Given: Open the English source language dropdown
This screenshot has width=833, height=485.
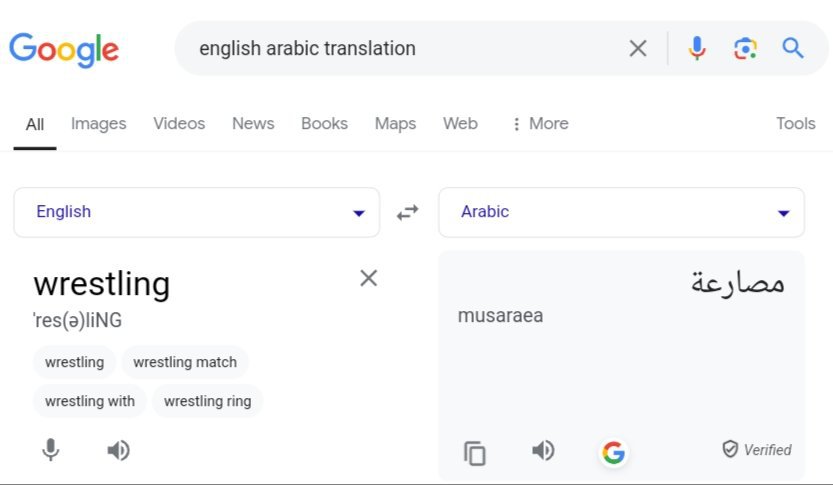Looking at the screenshot, I should pyautogui.click(x=196, y=212).
